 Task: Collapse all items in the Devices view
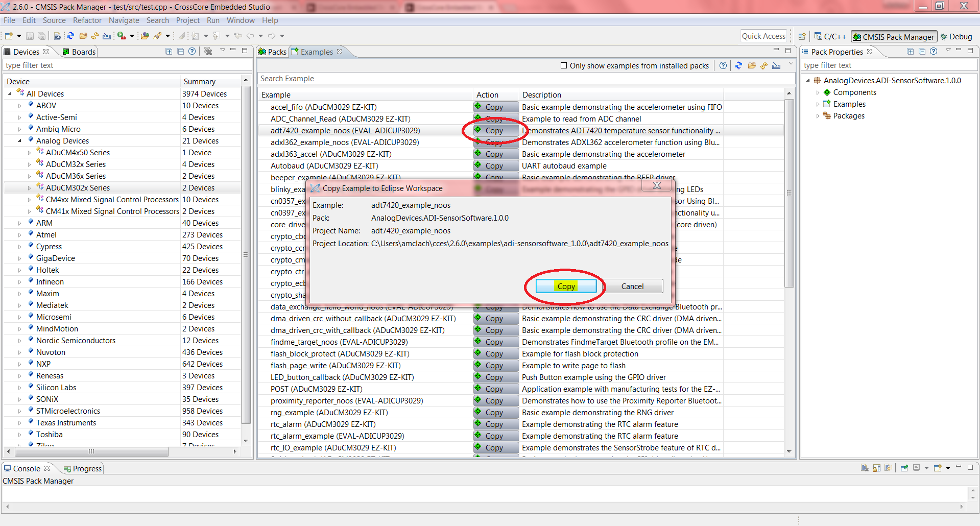180,51
